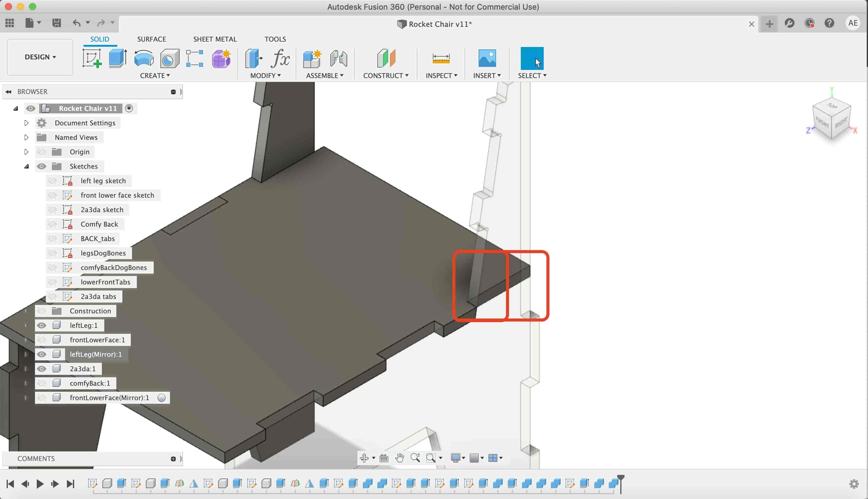
Task: Open the AE user profile
Action: 853,23
